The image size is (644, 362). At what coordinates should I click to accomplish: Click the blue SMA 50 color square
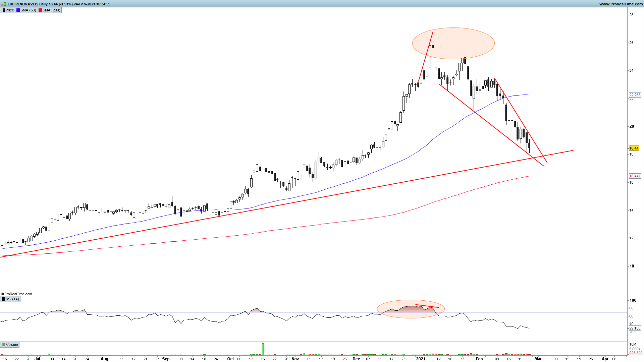[18, 10]
